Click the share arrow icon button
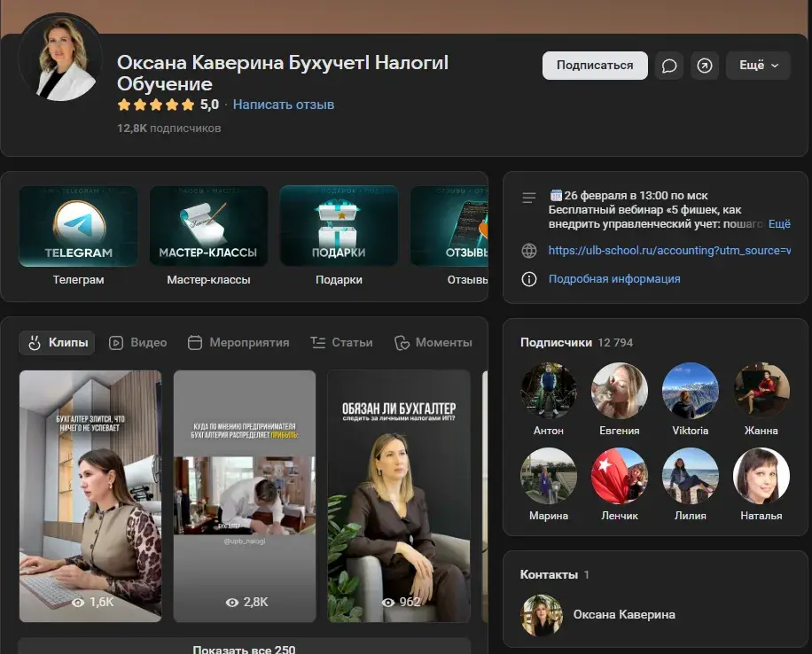Viewport: 812px width, 654px height. coord(704,66)
